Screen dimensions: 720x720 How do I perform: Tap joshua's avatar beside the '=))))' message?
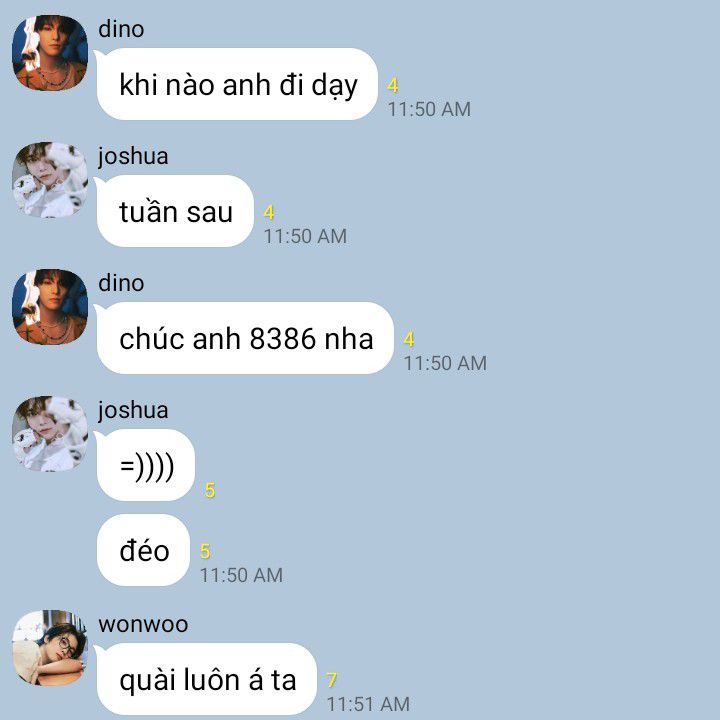tap(50, 433)
